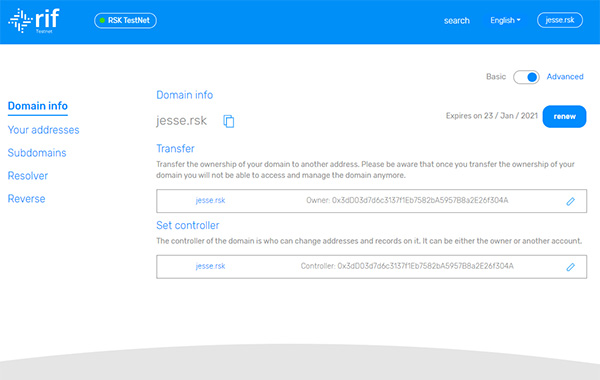
Task: Copy the jesse.rsk domain name
Action: click(x=228, y=121)
